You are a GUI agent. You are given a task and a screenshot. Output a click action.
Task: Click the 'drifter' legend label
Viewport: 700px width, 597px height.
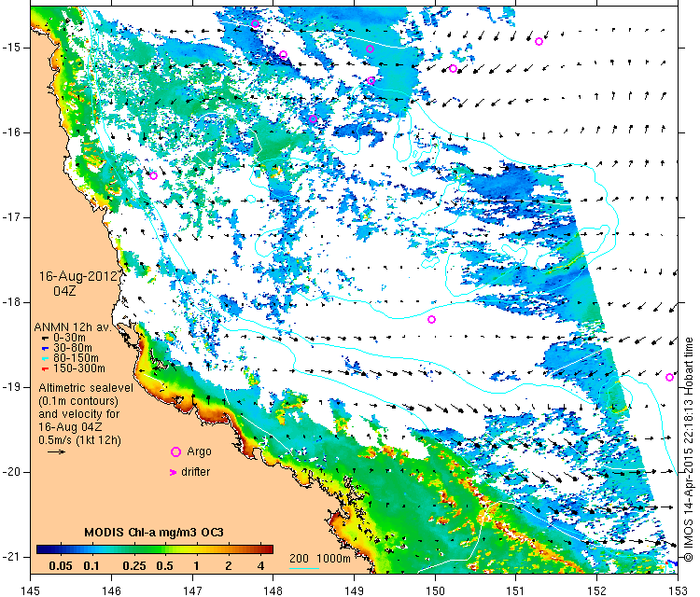[x=196, y=472]
